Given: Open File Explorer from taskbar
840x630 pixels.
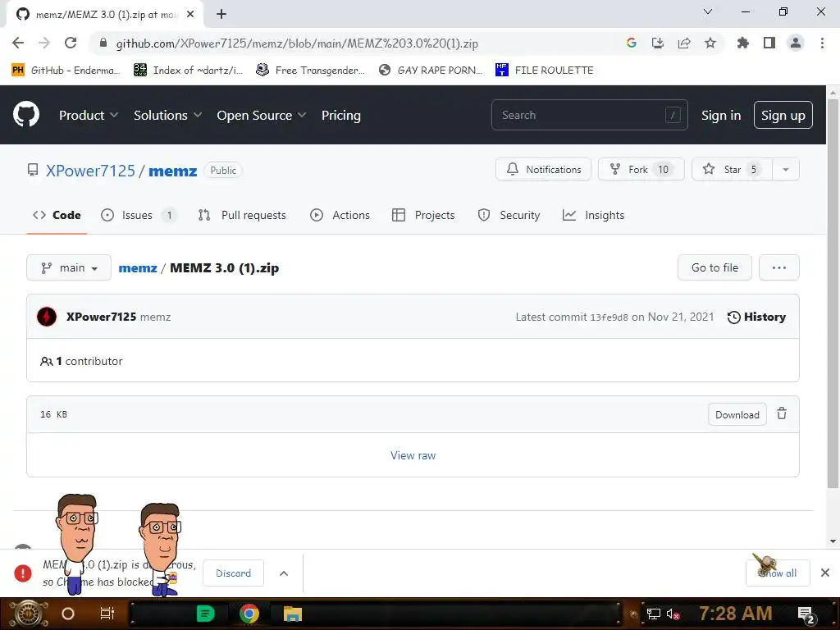Looking at the screenshot, I should pos(293,614).
